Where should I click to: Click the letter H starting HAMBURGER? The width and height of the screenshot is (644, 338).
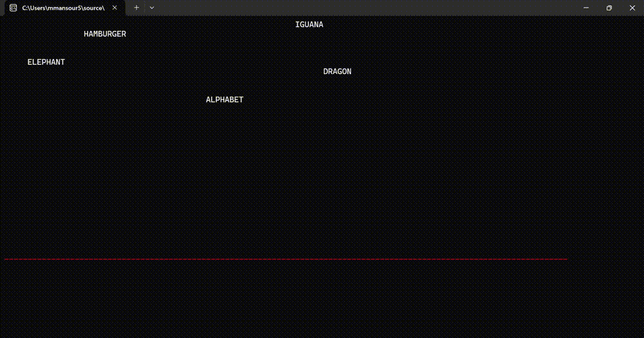[86, 34]
